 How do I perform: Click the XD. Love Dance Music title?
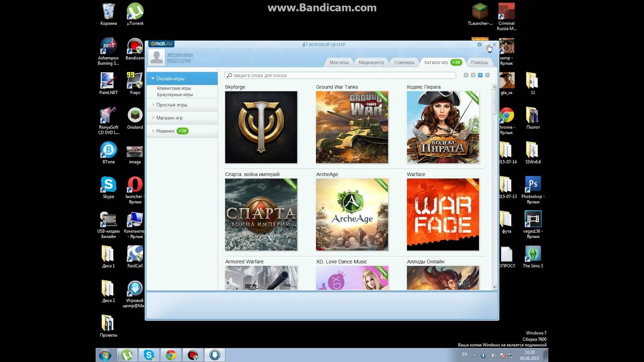(341, 261)
